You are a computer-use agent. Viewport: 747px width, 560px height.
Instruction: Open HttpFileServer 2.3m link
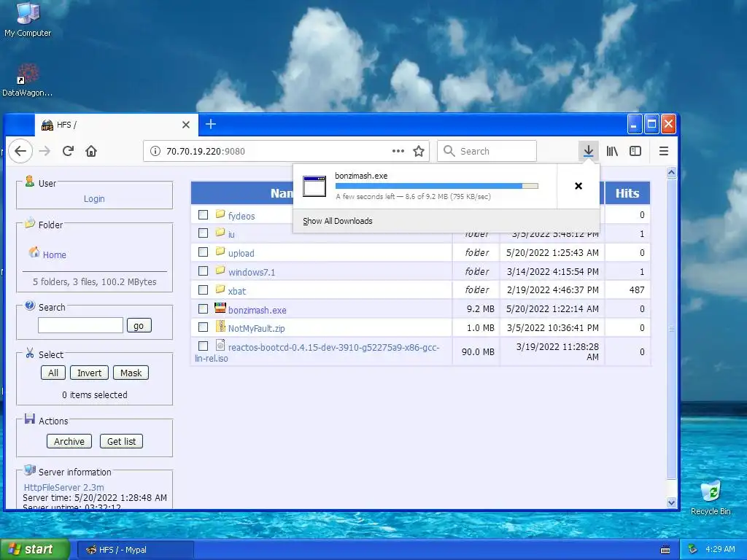click(x=64, y=487)
